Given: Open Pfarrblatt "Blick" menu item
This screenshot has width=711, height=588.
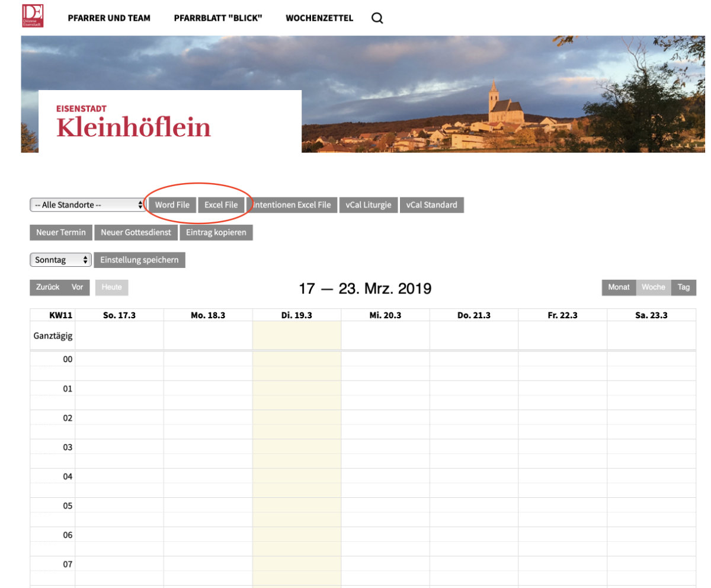Looking at the screenshot, I should tap(217, 18).
